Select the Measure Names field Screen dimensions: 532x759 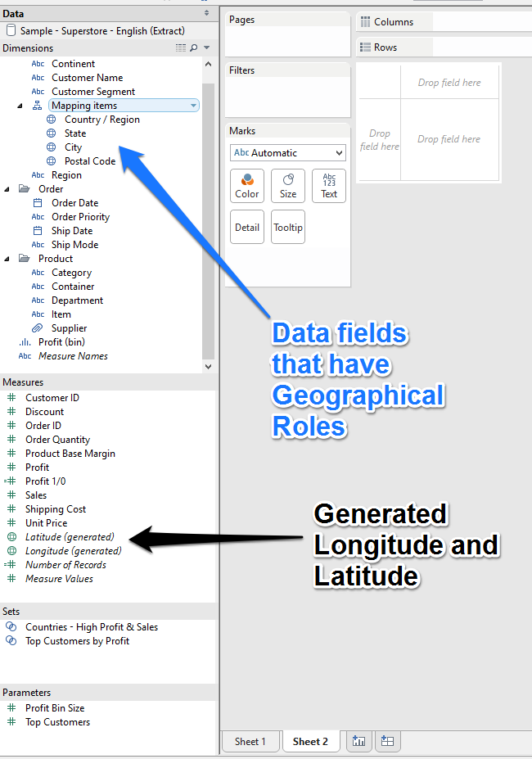(x=73, y=356)
